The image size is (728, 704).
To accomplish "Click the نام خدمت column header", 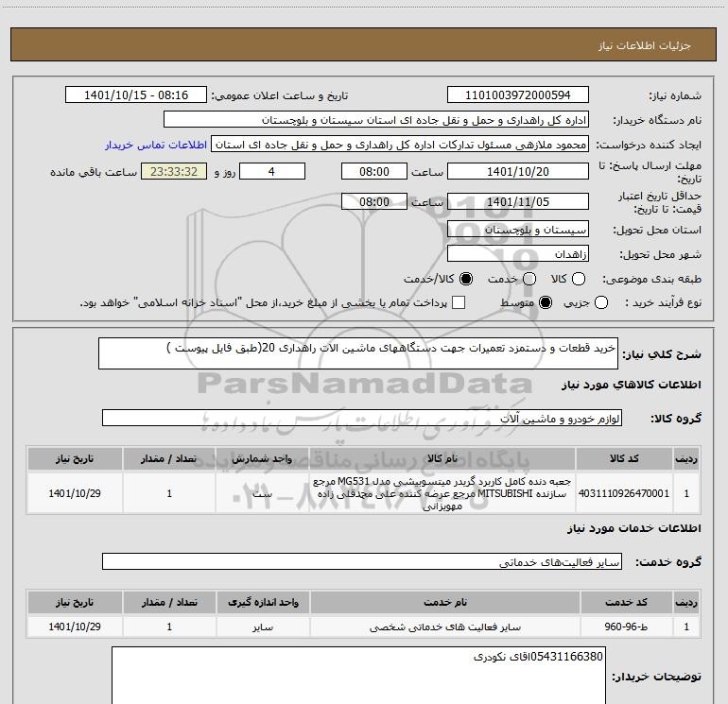I will coord(444,602).
